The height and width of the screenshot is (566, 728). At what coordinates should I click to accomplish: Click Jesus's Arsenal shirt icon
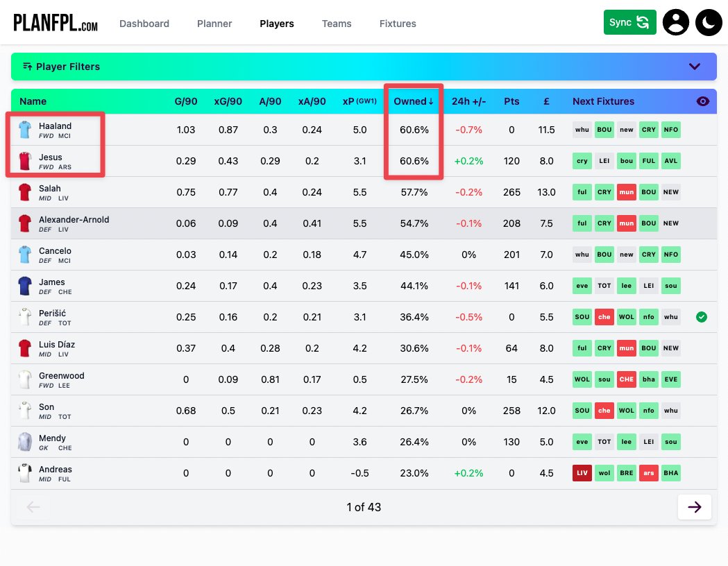click(x=25, y=161)
